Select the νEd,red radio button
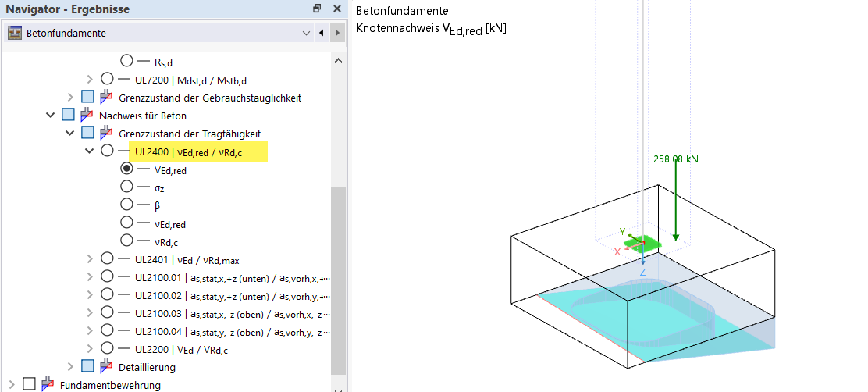 126,222
